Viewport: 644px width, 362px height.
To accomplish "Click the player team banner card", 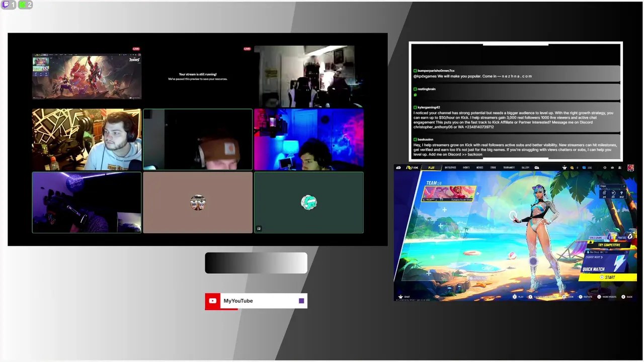I will pyautogui.click(x=449, y=194).
